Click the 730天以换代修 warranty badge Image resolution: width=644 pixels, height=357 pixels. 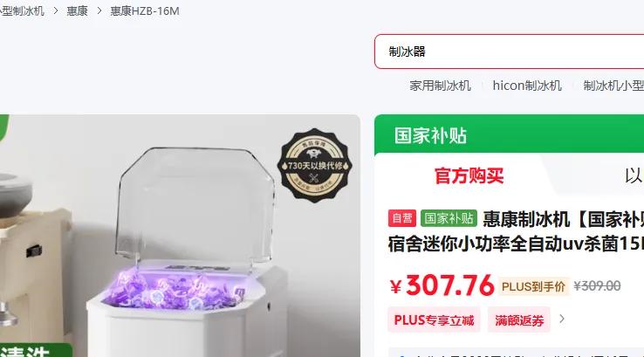[315, 166]
